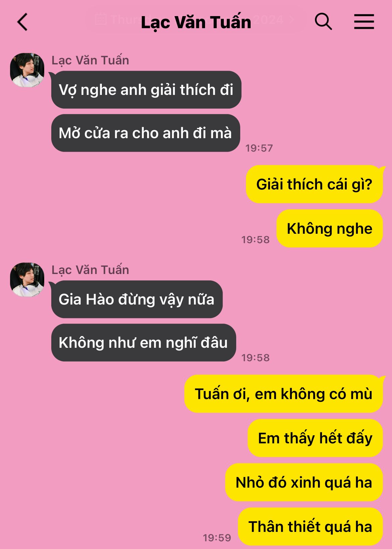
Task: Open the chat search magnifier
Action: tap(323, 22)
